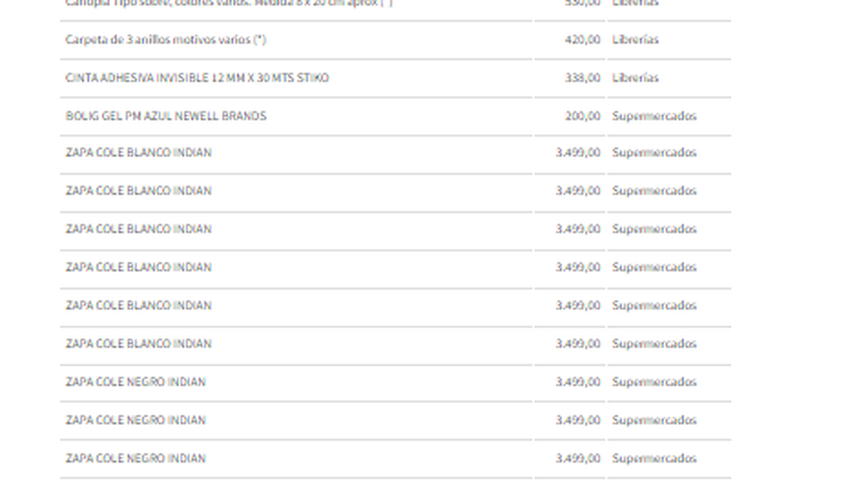
Task: Click Supermercados in the first ZAPA COLE BLANCO row
Action: tap(654, 153)
